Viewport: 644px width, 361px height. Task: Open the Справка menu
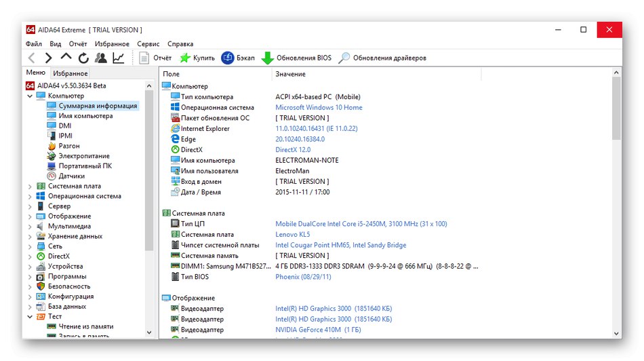(180, 44)
